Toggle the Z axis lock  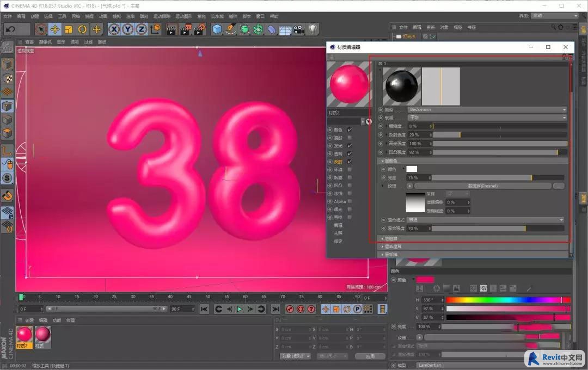[x=142, y=29]
